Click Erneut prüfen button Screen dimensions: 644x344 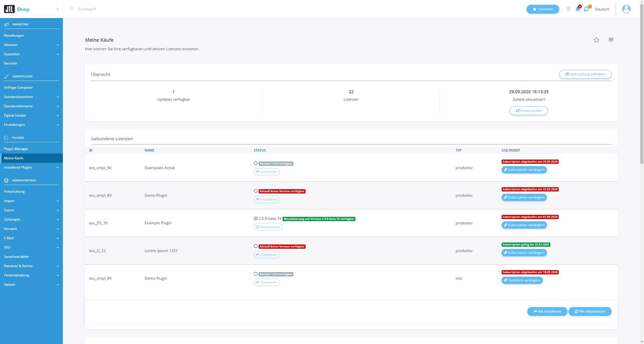[529, 111]
